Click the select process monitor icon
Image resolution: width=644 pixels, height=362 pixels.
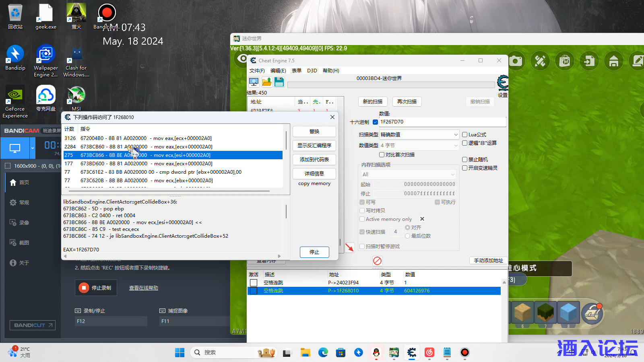pyautogui.click(x=254, y=82)
